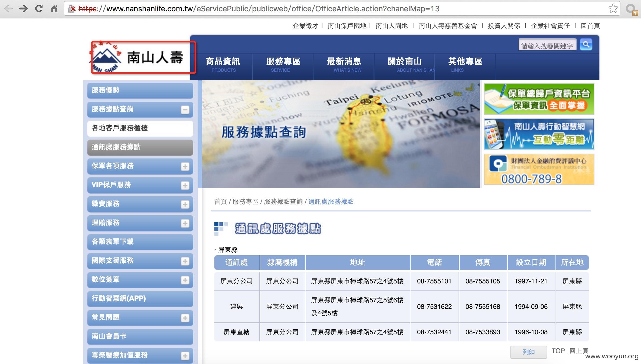The image size is (641, 364).
Task: Expand the 理賠服務 plus icon
Action: [185, 223]
